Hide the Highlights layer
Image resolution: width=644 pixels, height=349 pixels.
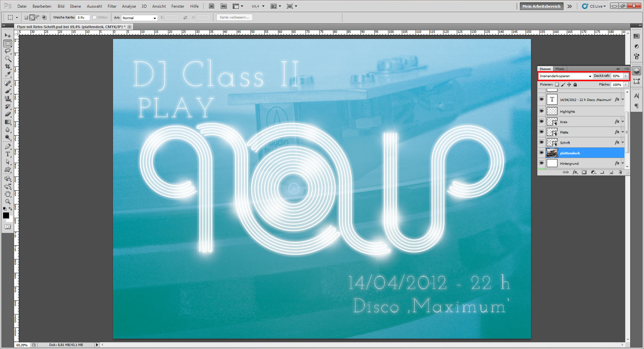541,111
